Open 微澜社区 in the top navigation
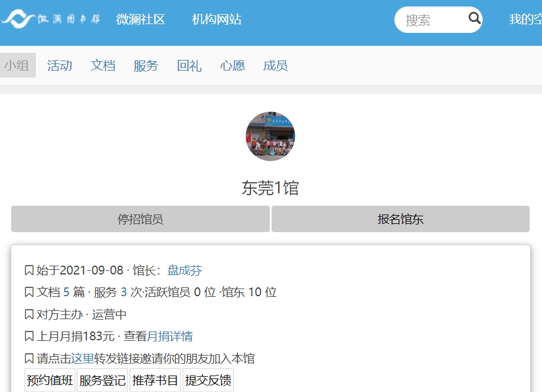542x392 pixels. tap(140, 19)
